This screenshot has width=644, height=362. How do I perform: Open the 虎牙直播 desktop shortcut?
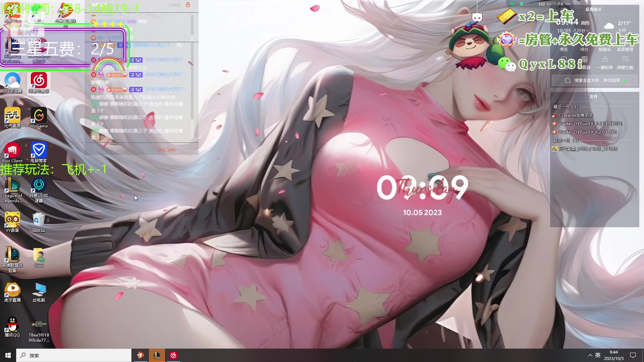(12, 290)
